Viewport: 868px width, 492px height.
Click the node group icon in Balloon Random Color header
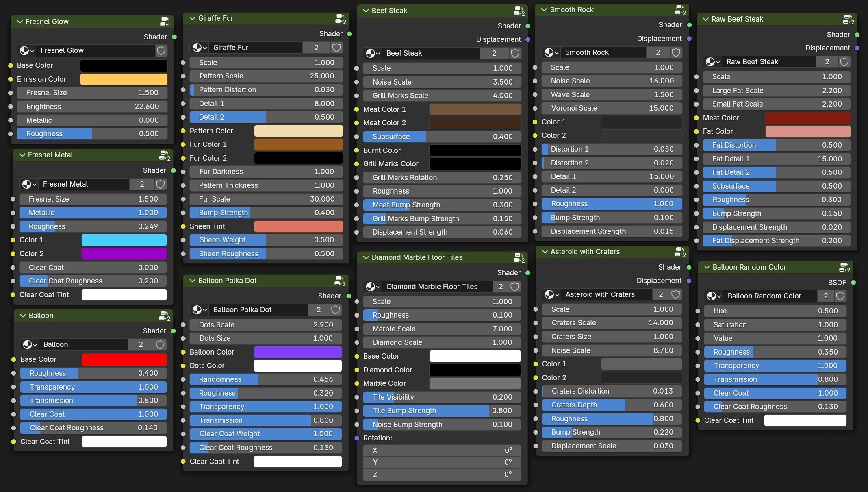click(x=844, y=267)
